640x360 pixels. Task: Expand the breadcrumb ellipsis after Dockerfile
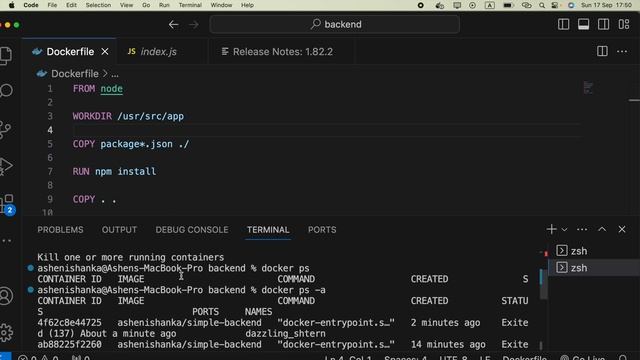point(115,74)
